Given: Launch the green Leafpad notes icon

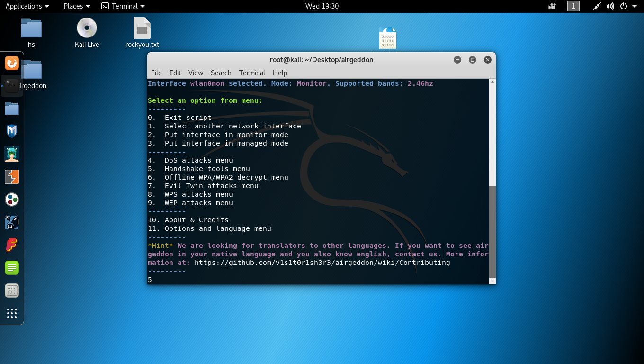Looking at the screenshot, I should (12, 268).
